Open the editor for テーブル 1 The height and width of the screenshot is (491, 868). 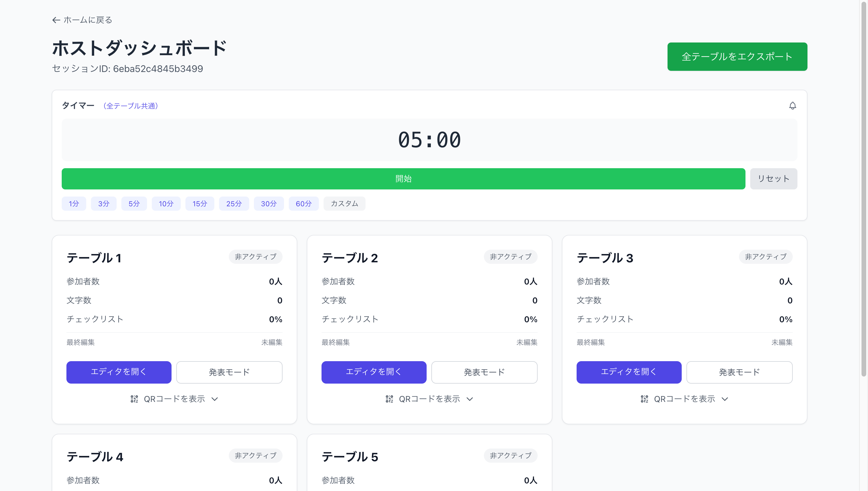(x=119, y=372)
